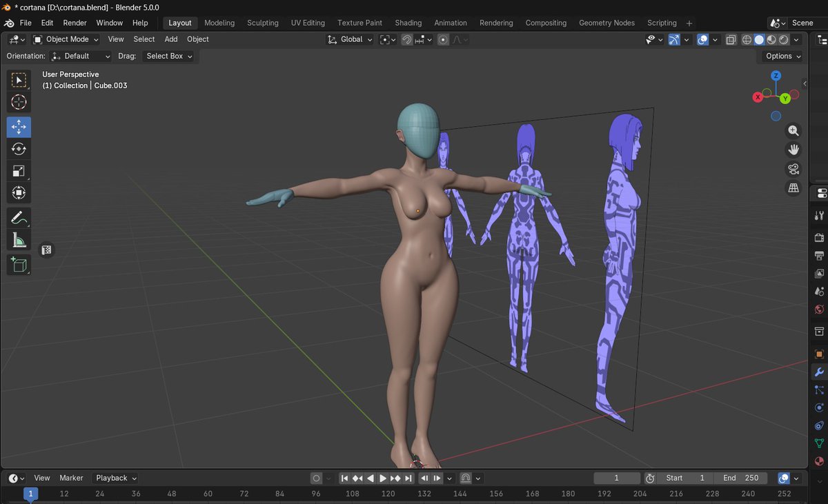Image resolution: width=828 pixels, height=504 pixels.
Task: Select the Annotate tool
Action: [x=19, y=218]
